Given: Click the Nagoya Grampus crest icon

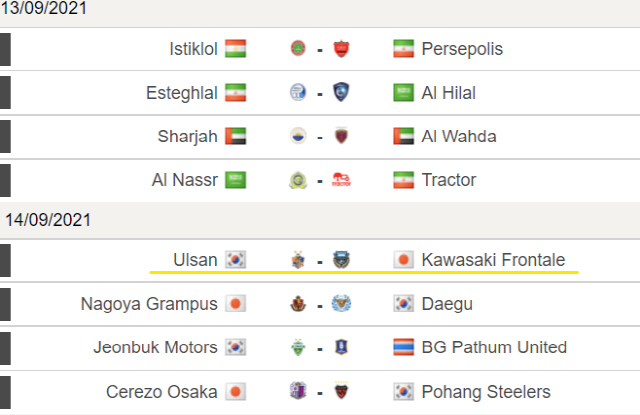Looking at the screenshot, I should coord(298,304).
